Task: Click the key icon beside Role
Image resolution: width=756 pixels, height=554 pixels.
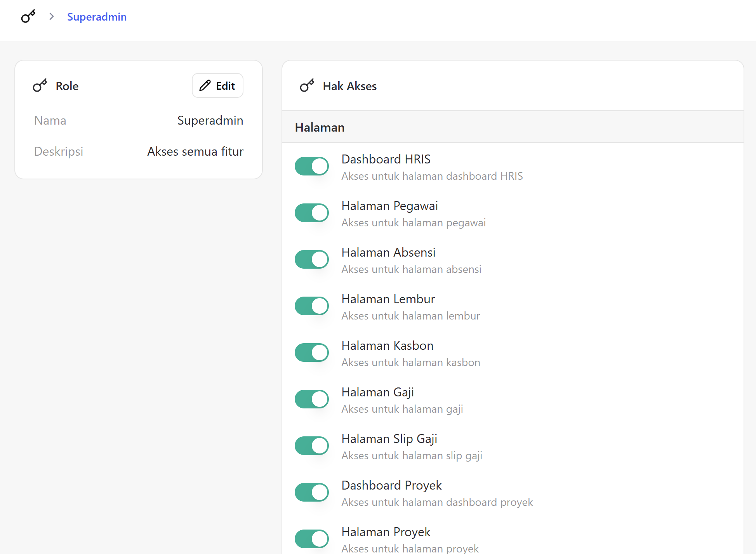Action: coord(40,86)
